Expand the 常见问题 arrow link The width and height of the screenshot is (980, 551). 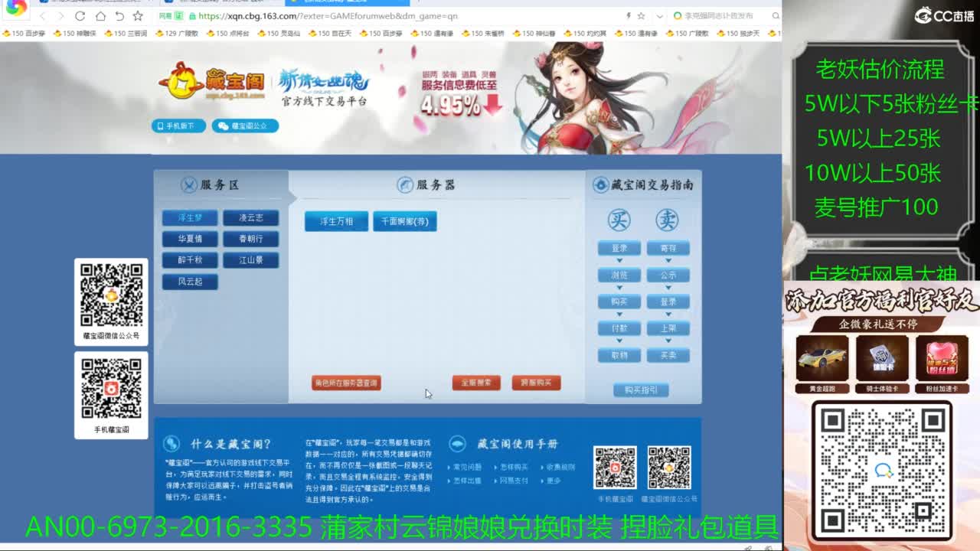[x=449, y=468]
